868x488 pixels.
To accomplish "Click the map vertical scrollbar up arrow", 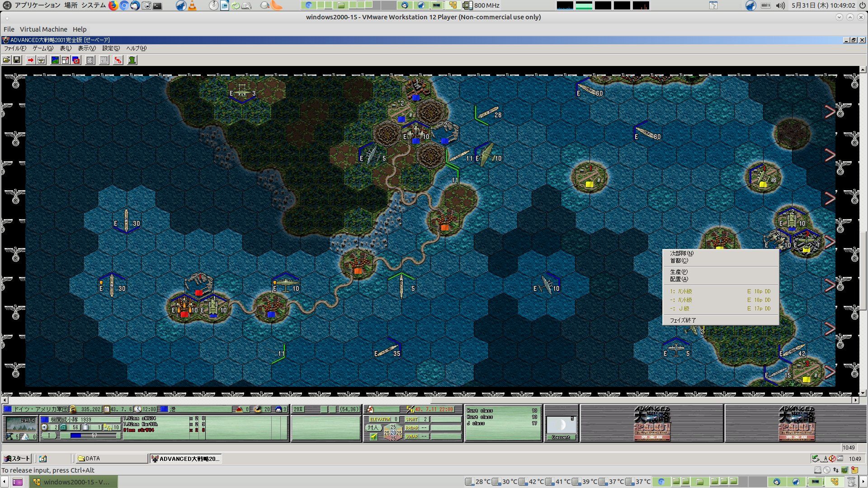I will coord(863,70).
